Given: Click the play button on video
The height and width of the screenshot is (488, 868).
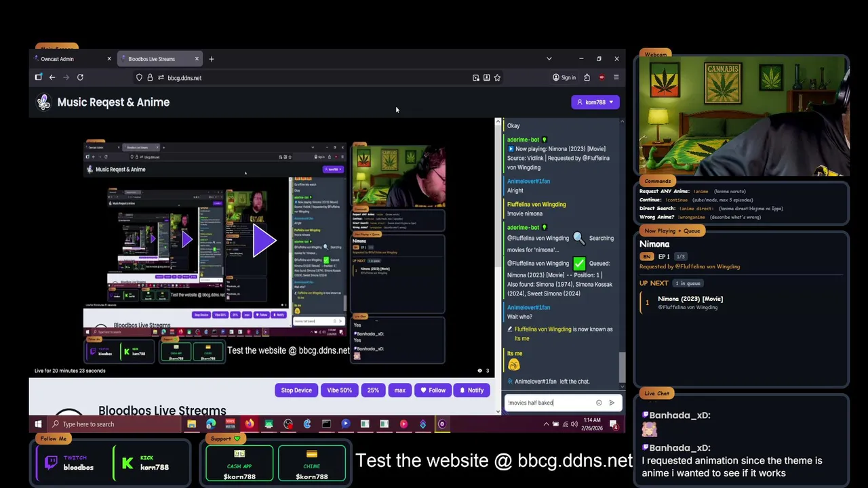Looking at the screenshot, I should (264, 241).
